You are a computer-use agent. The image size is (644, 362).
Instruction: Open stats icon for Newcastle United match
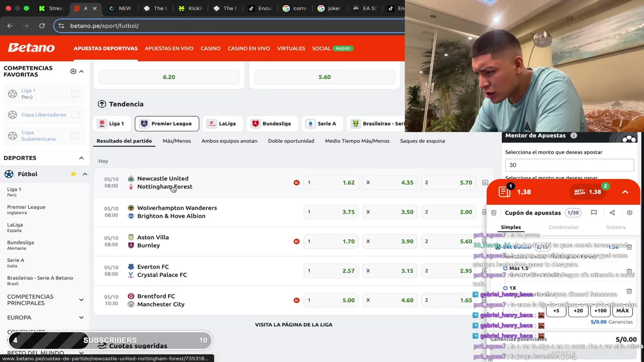click(x=485, y=183)
